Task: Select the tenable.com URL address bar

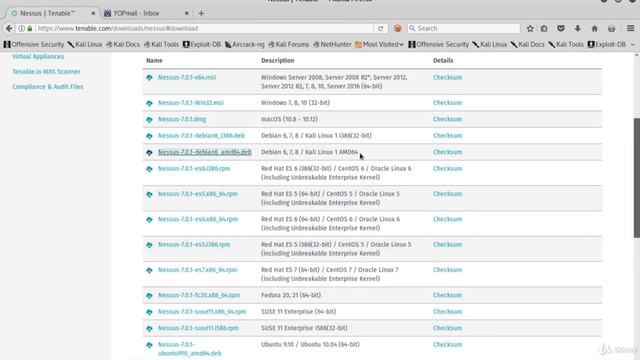Action: (x=204, y=28)
